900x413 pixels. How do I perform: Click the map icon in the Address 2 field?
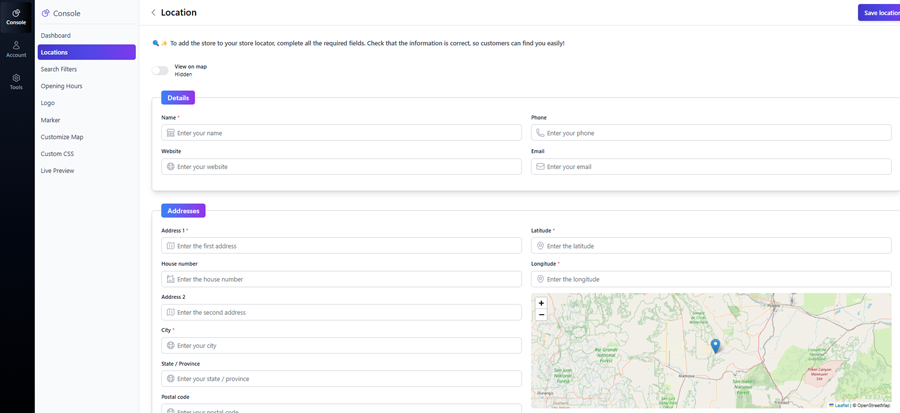(x=170, y=313)
